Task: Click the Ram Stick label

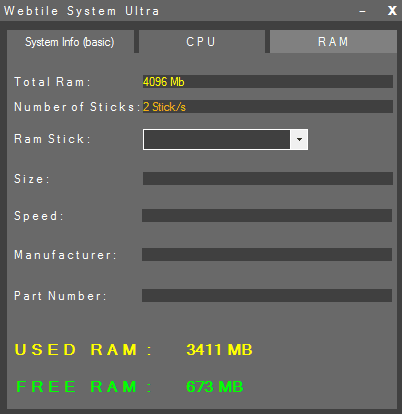Action: click(x=52, y=139)
